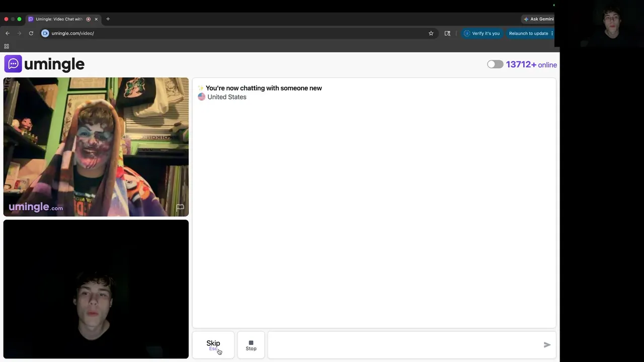The height and width of the screenshot is (362, 644).
Task: Skip to the next stranger
Action: [x=213, y=345]
